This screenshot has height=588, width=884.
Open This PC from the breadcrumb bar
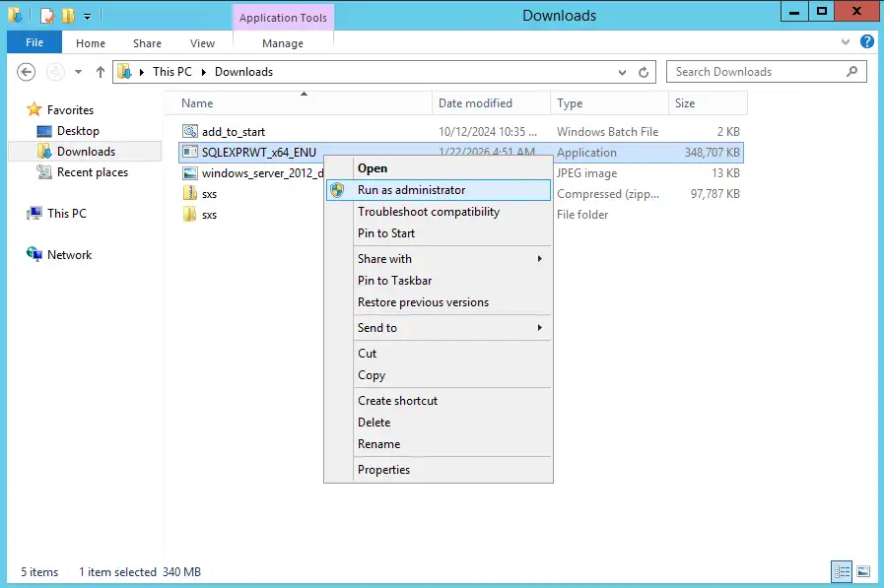(x=172, y=72)
